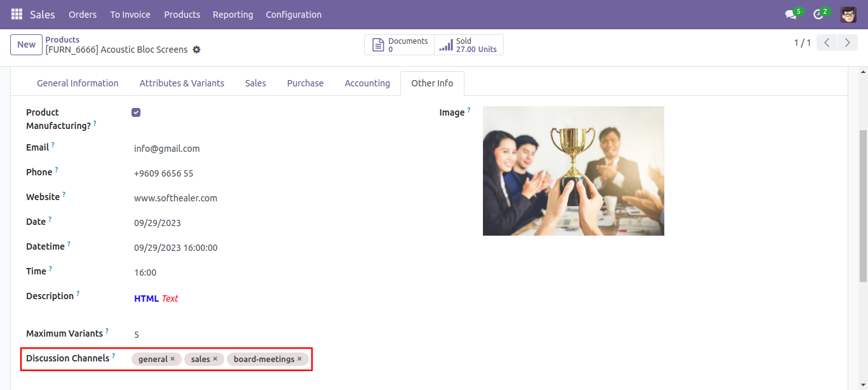Show help tooltip for Datetime field
This screenshot has height=390, width=868.
click(x=69, y=244)
